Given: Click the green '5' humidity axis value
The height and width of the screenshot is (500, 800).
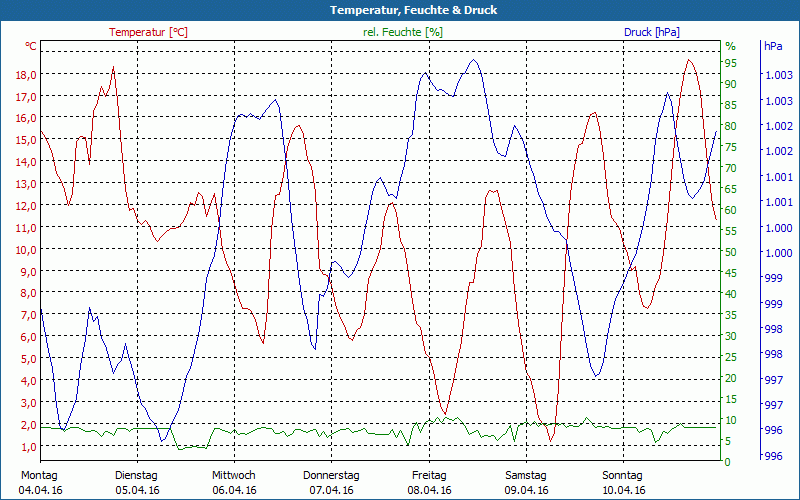Looking at the screenshot, I should (x=728, y=441).
